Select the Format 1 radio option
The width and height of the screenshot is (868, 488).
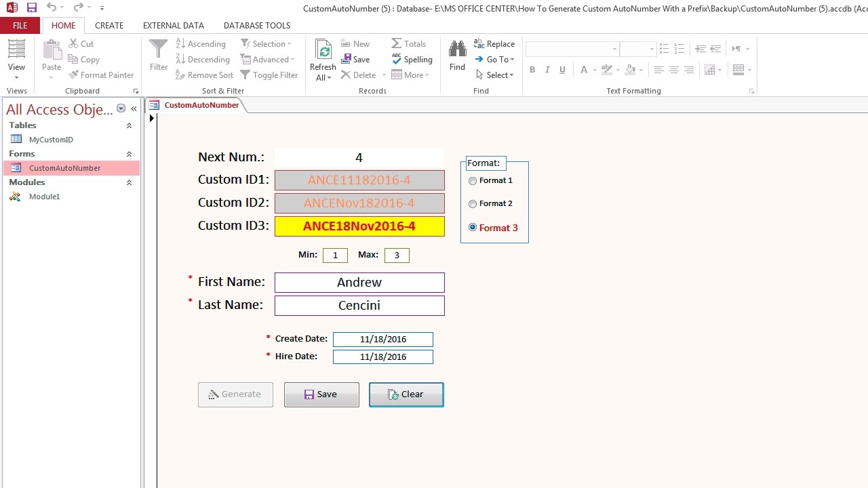(x=473, y=181)
